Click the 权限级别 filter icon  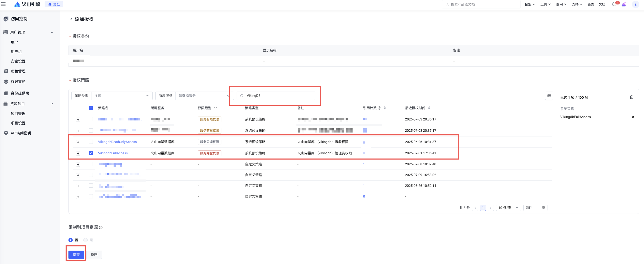[x=215, y=108]
